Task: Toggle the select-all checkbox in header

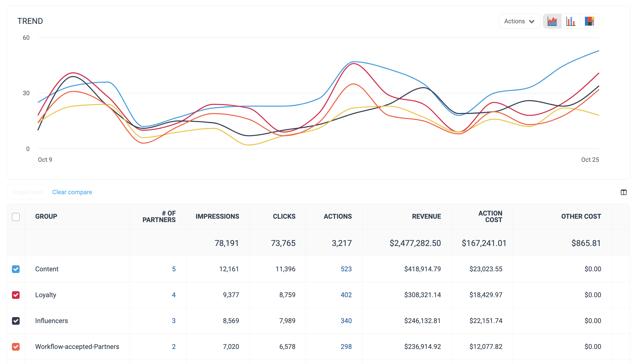Action: click(16, 217)
